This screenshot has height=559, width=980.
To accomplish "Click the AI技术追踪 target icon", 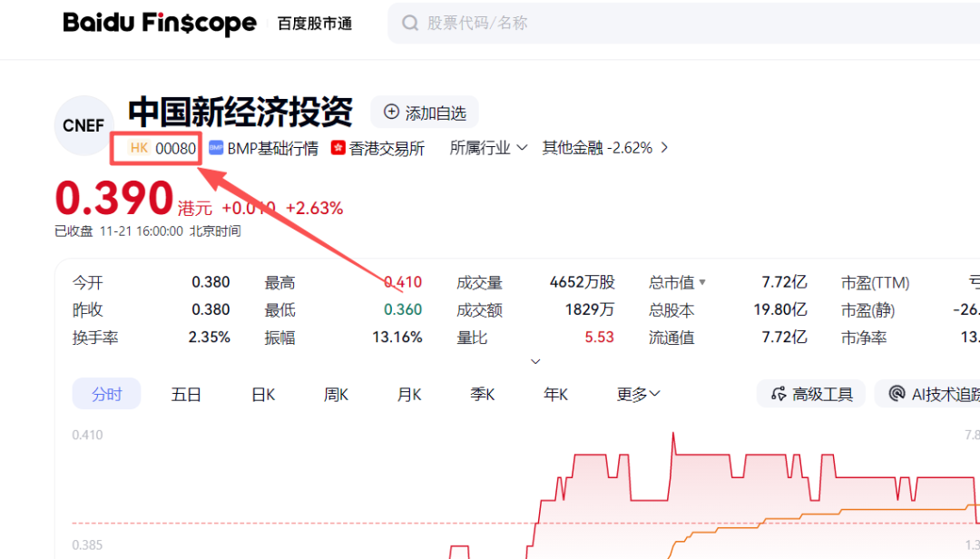I will click(x=898, y=393).
